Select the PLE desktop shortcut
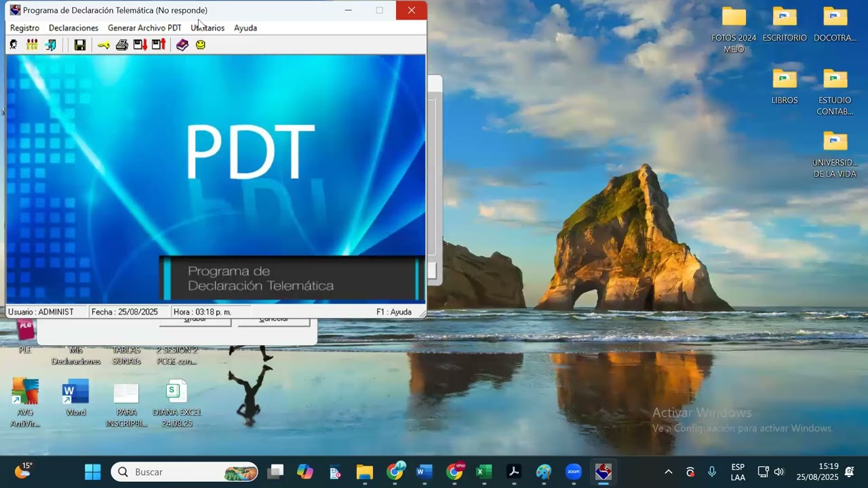The width and height of the screenshot is (868, 488). [x=25, y=337]
